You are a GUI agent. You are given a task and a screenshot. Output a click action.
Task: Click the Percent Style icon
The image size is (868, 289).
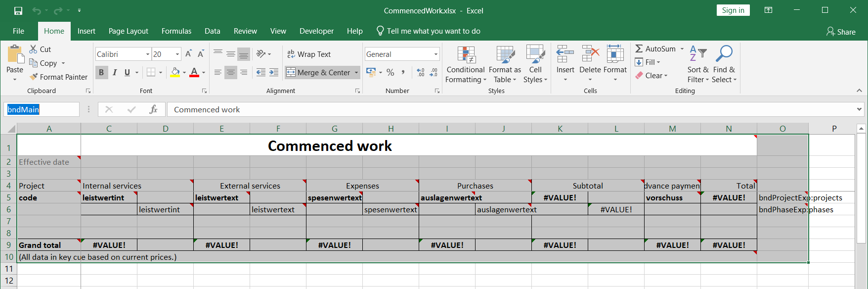coord(390,72)
